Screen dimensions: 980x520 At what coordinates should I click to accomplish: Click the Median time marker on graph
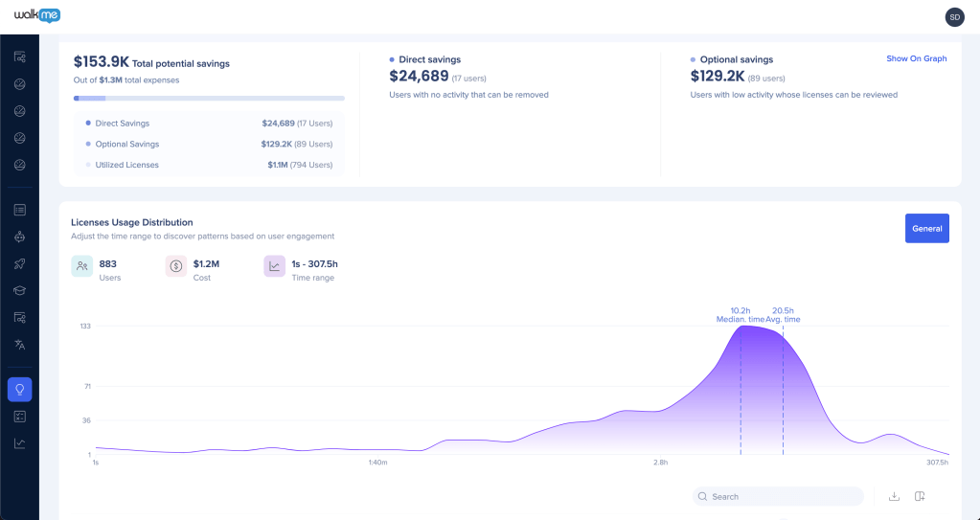click(x=740, y=315)
